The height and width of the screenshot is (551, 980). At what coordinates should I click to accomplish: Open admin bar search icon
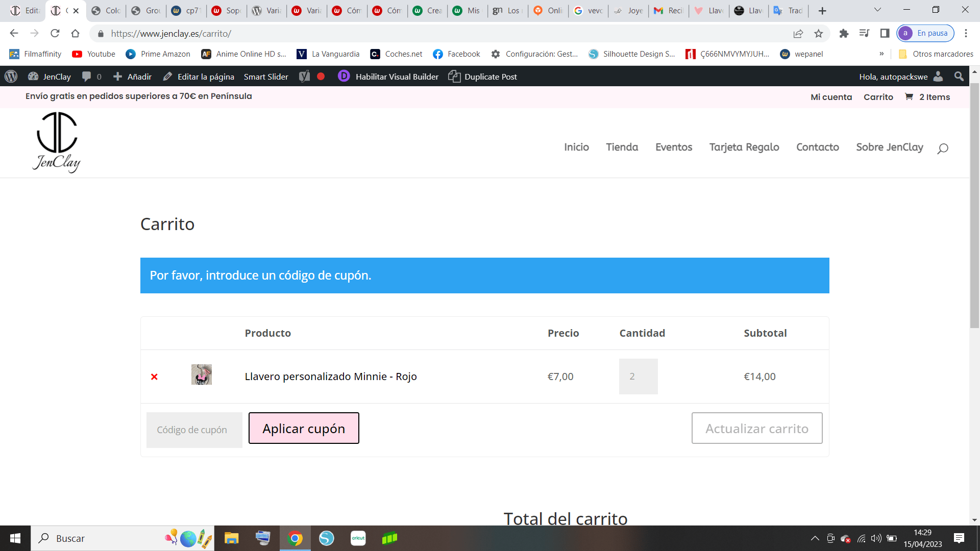pos(959,77)
